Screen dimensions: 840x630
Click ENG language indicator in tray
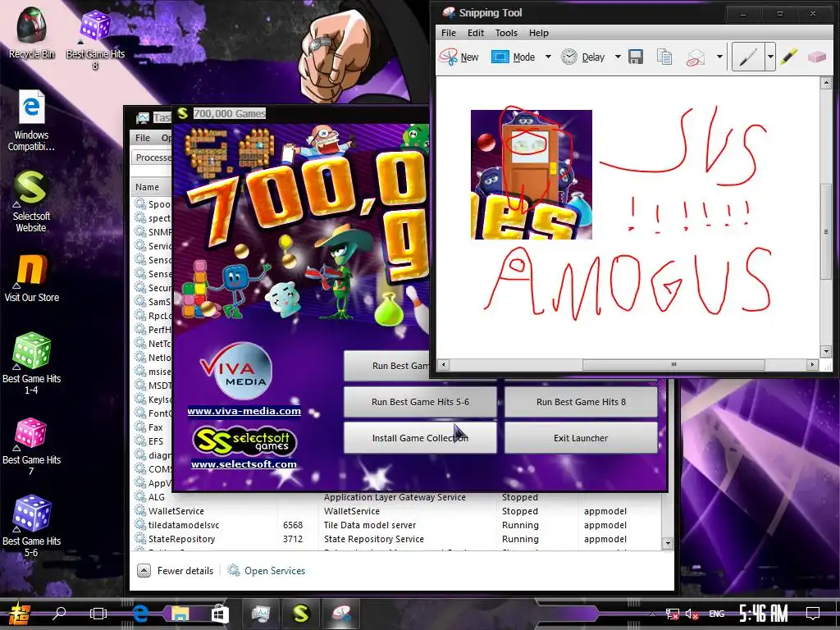tap(716, 614)
